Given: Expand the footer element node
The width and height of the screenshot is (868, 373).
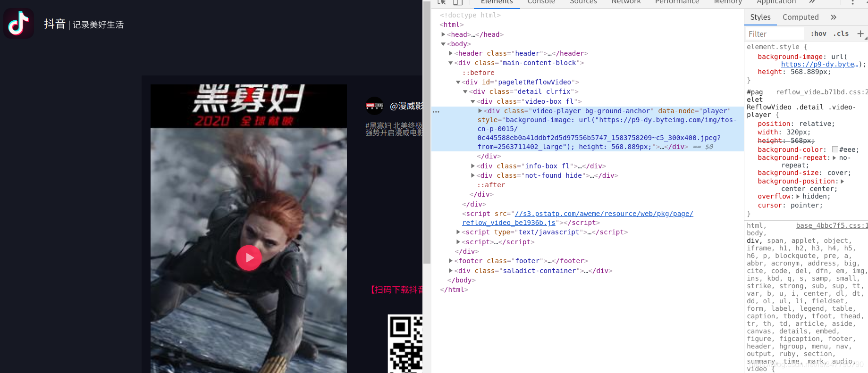Looking at the screenshot, I should click(451, 261).
